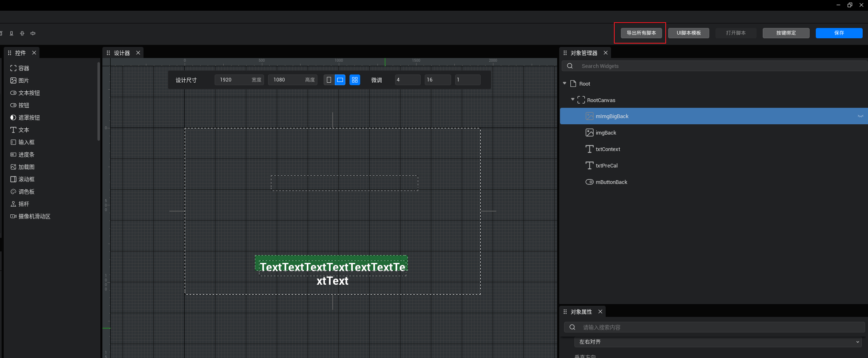The image size is (868, 358).
Task: Click the small dashed rectangle on canvas
Action: click(345, 183)
